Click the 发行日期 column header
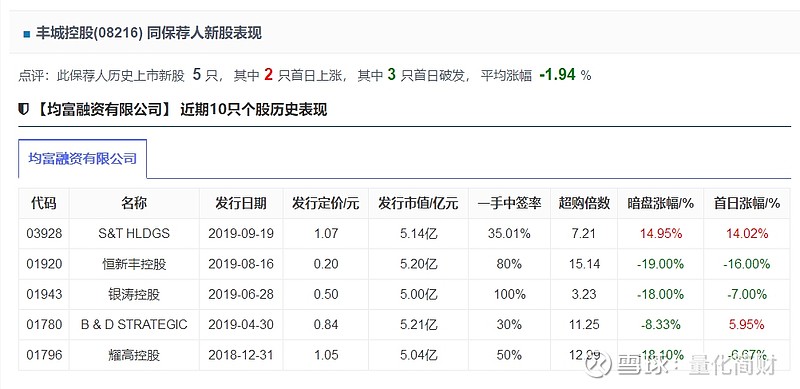800x389 pixels. [x=241, y=203]
